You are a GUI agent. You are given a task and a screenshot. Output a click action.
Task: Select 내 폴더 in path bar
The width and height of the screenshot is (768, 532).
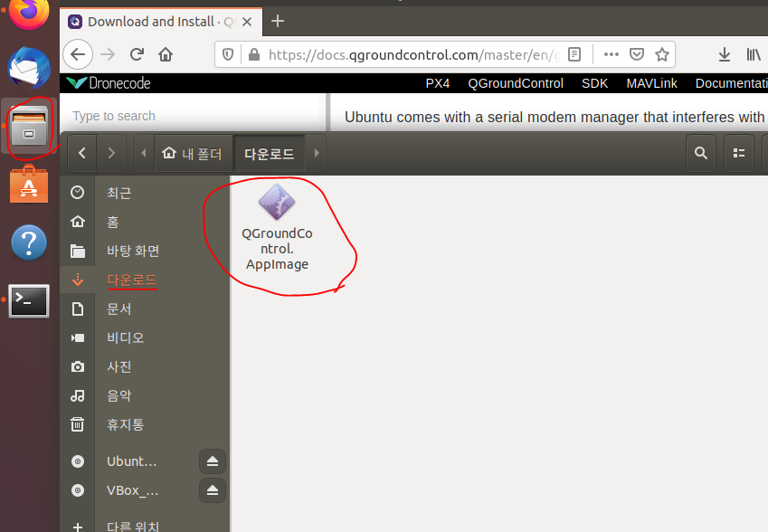(x=193, y=153)
